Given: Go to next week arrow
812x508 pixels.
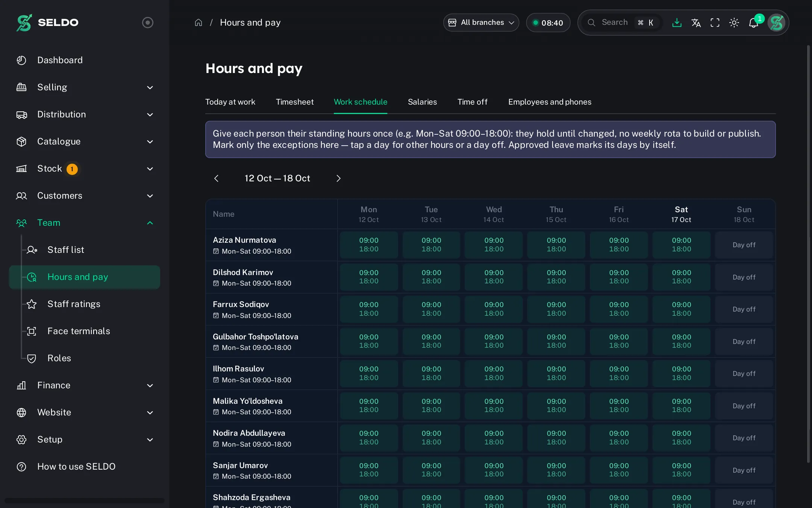Looking at the screenshot, I should point(338,178).
